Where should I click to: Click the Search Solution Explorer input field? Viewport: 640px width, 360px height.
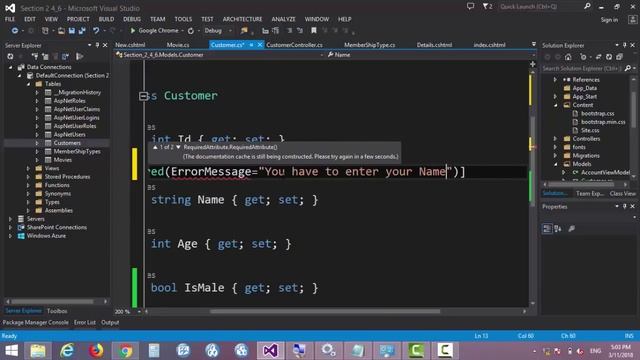[x=582, y=69]
